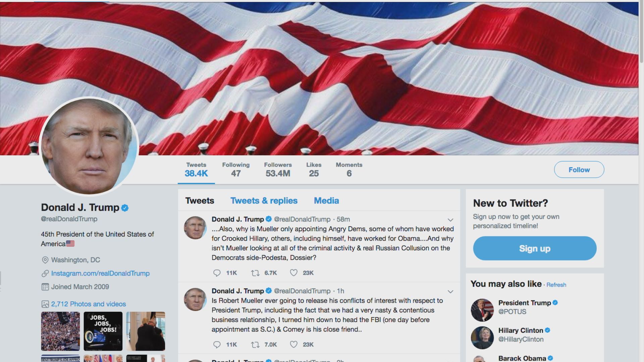Click the page's vertical scrollbar
This screenshot has height=362, width=644.
pos(641,181)
